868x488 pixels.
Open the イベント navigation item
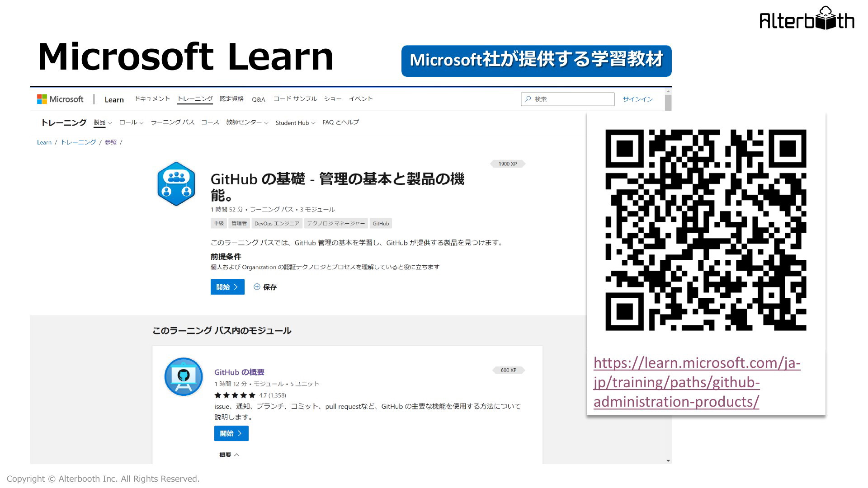click(361, 99)
